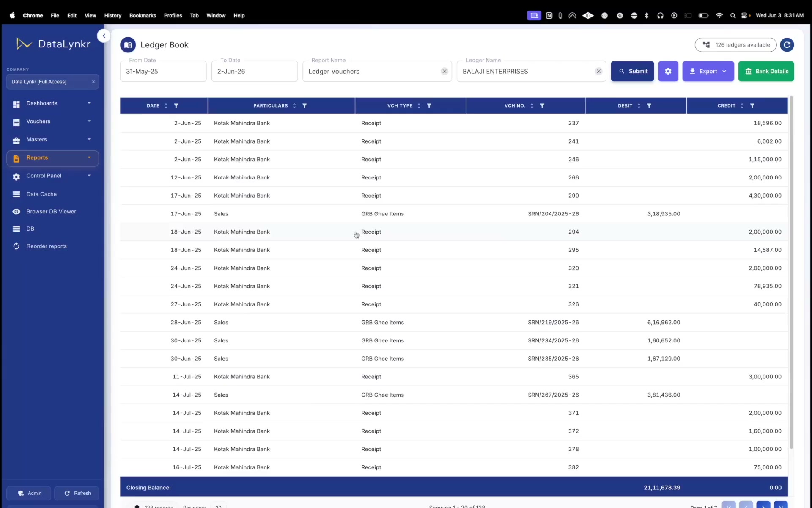Click the DataLynkr logo
812x508 pixels.
point(53,44)
